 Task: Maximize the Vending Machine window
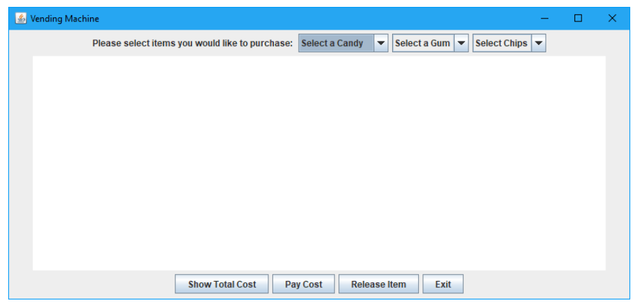coord(578,19)
